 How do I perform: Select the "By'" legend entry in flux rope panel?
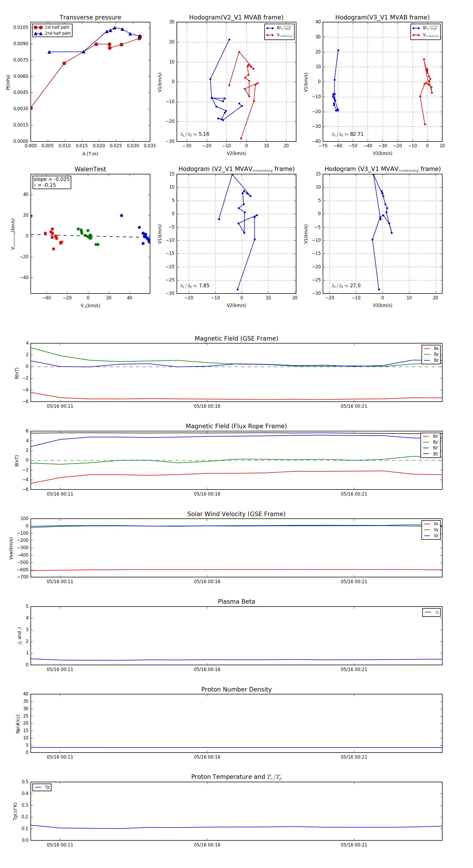click(x=431, y=442)
